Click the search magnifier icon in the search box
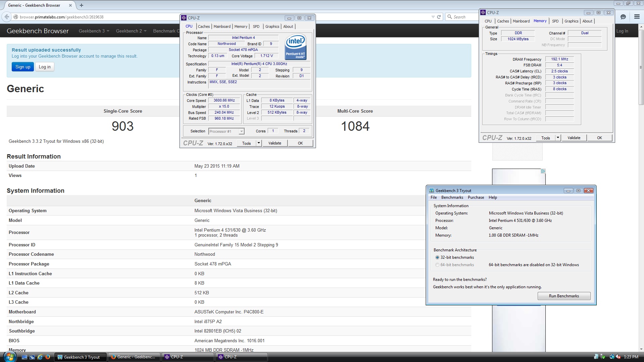Screen dimensions: 644x362 pyautogui.click(x=450, y=17)
